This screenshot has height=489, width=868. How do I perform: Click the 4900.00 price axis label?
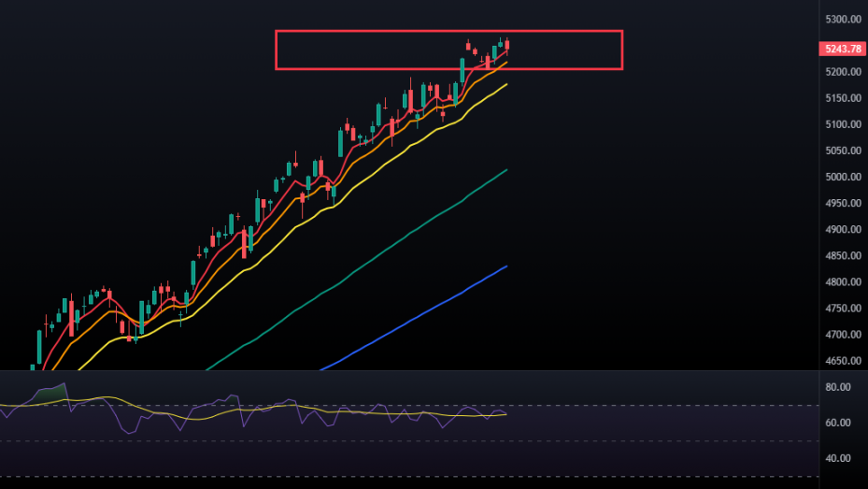(843, 229)
